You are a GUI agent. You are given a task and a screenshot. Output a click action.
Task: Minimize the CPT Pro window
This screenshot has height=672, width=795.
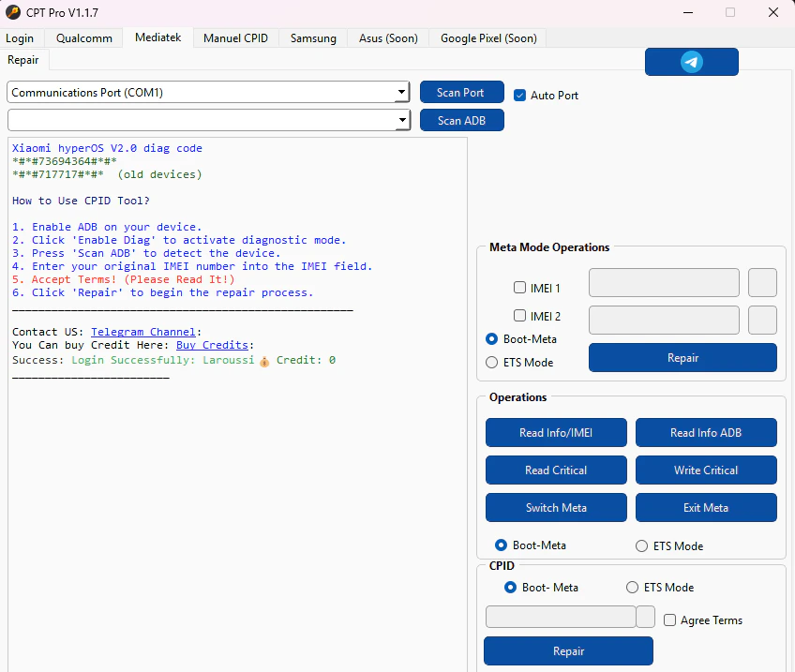point(688,12)
